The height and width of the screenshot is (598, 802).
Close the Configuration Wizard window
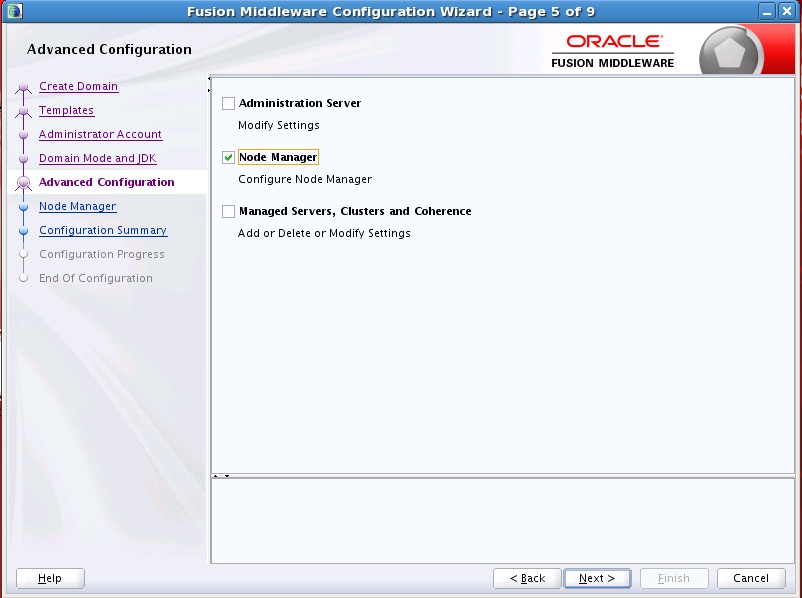787,11
